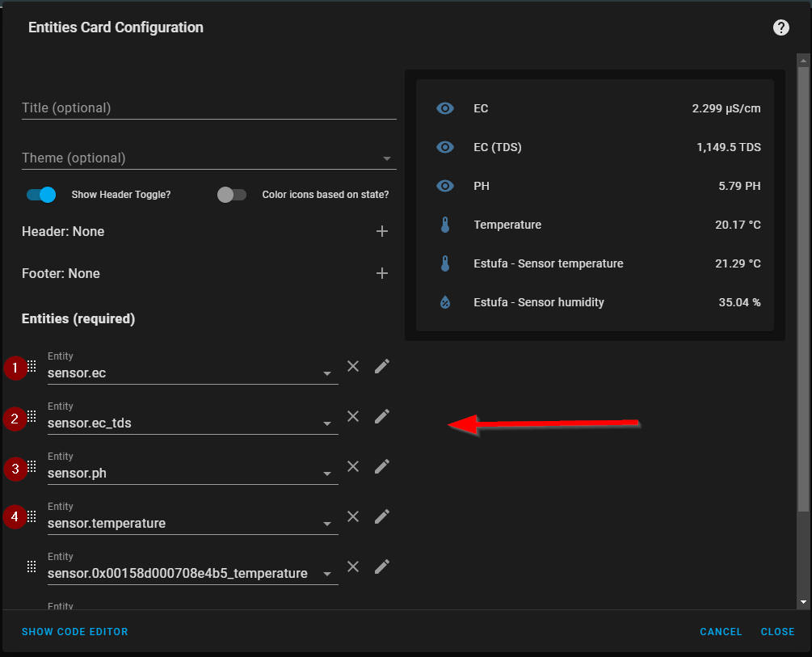Click drag handle of sensor.0x00158d000708e4b5_temperature row
This screenshot has height=657, width=812.
(x=32, y=566)
